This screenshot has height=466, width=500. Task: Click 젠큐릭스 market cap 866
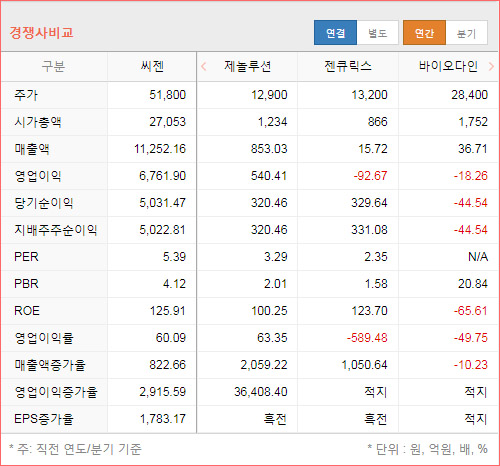click(x=378, y=122)
